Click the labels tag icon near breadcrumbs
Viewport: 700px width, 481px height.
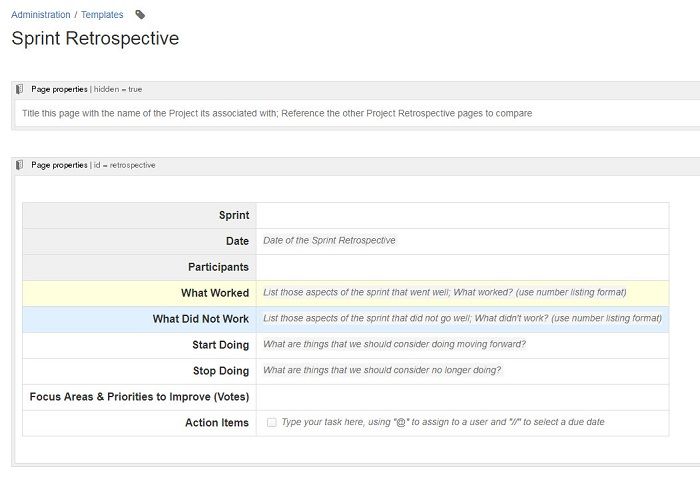[140, 15]
